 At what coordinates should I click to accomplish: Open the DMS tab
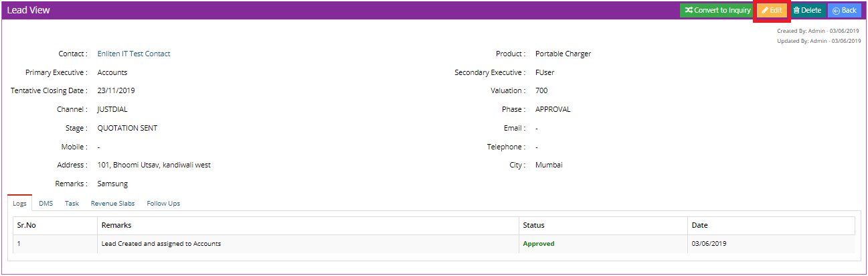click(x=46, y=204)
